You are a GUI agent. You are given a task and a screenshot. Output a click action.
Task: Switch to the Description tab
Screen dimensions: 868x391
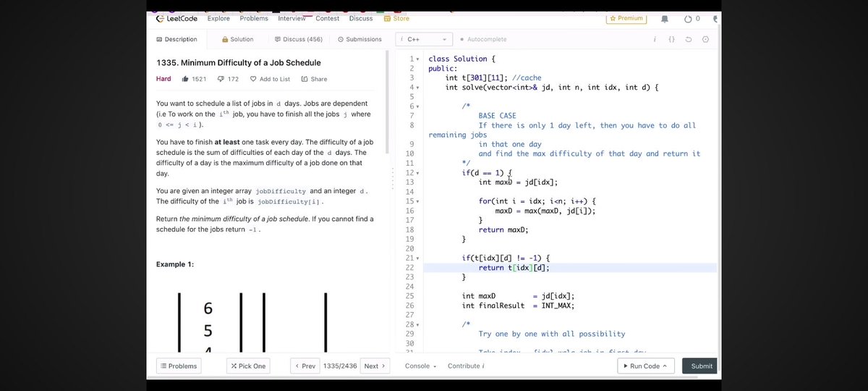click(176, 39)
